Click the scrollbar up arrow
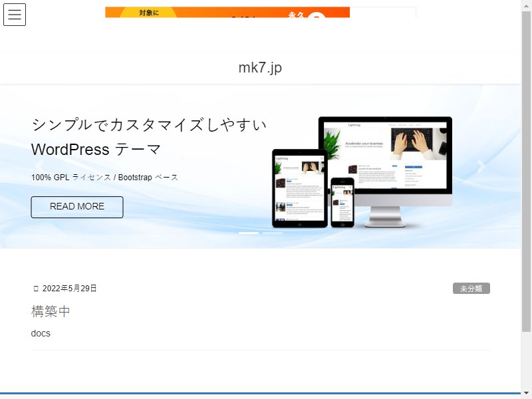 click(526, 5)
